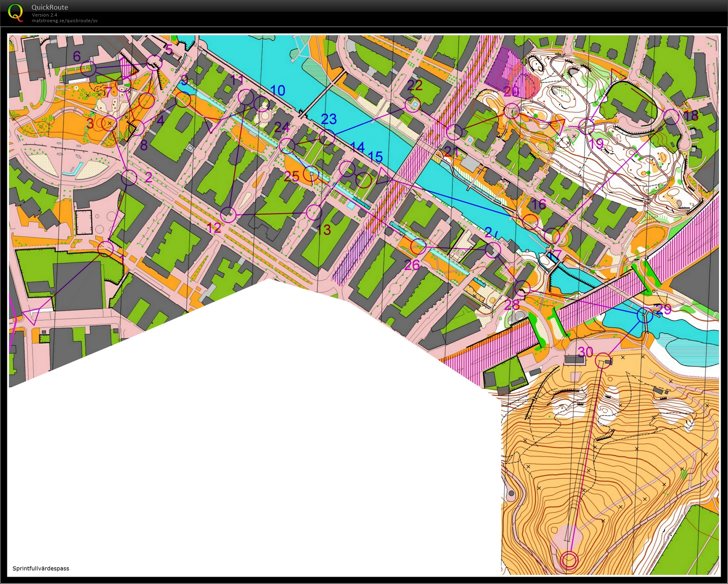The width and height of the screenshot is (728, 584).
Task: Click the QuickRoute logo icon
Action: click(x=16, y=12)
